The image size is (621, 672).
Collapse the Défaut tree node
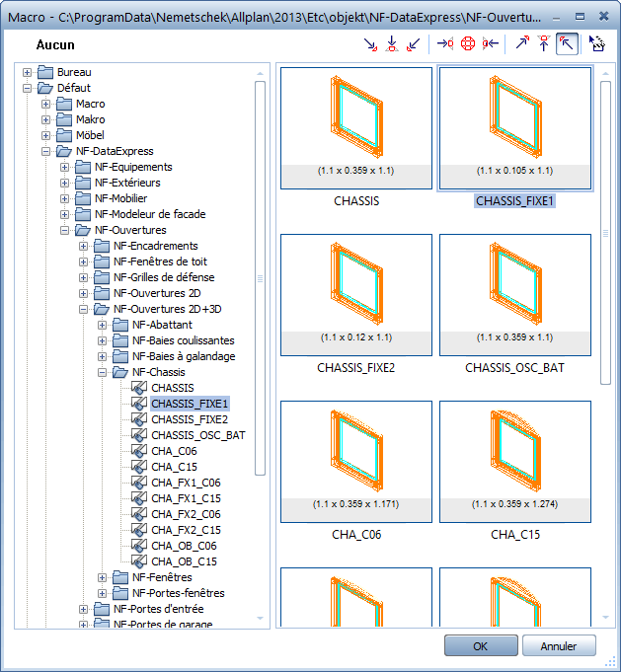[27, 88]
